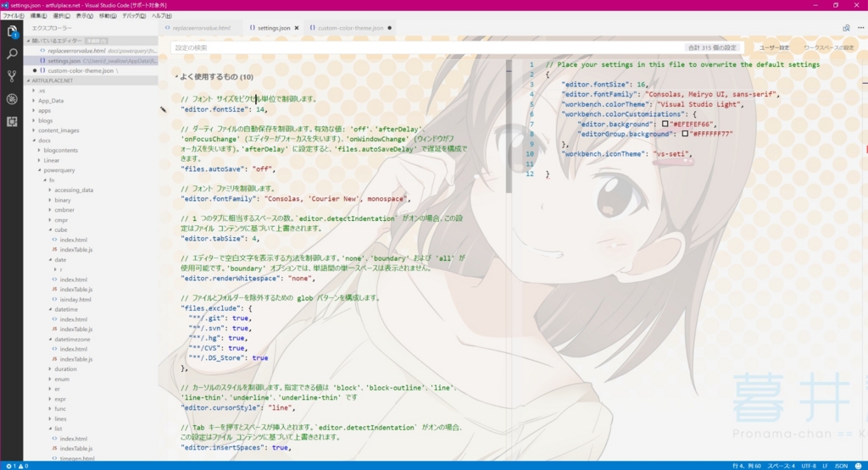The height and width of the screenshot is (470, 868).
Task: Open the Search view in activity bar
Action: point(12,53)
